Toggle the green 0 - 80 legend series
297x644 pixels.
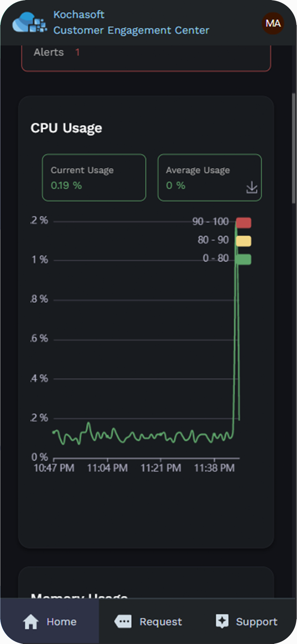click(243, 259)
